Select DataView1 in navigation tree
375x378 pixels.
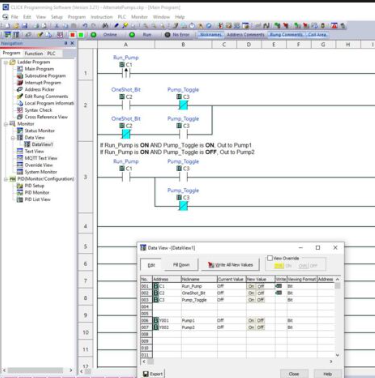point(42,144)
